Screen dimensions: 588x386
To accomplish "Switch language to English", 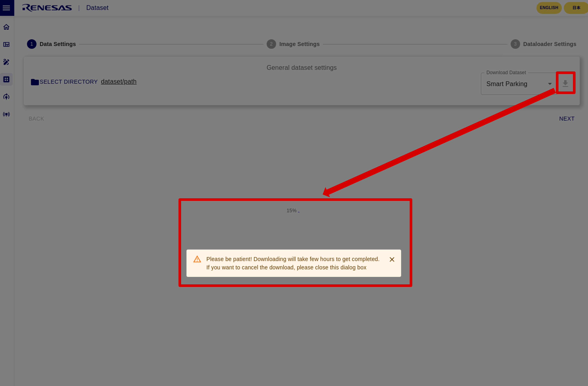I will tap(549, 8).
